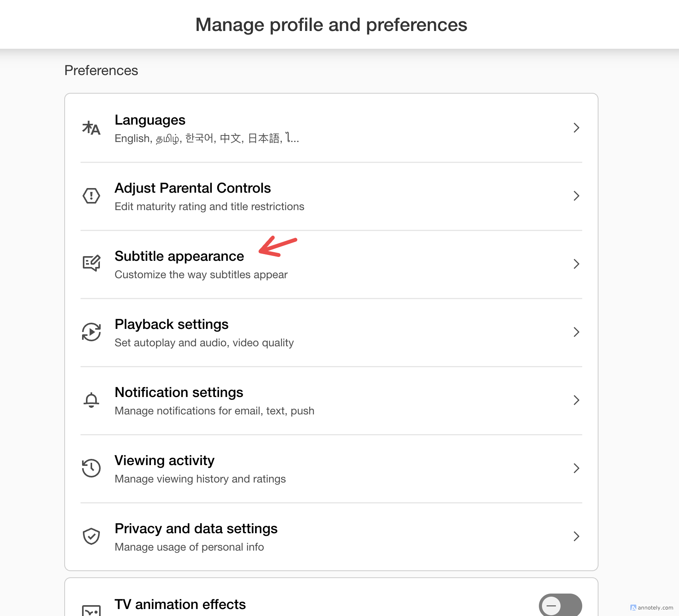Click the Notification settings bell icon
Screen dimensions: 679x616
click(91, 400)
